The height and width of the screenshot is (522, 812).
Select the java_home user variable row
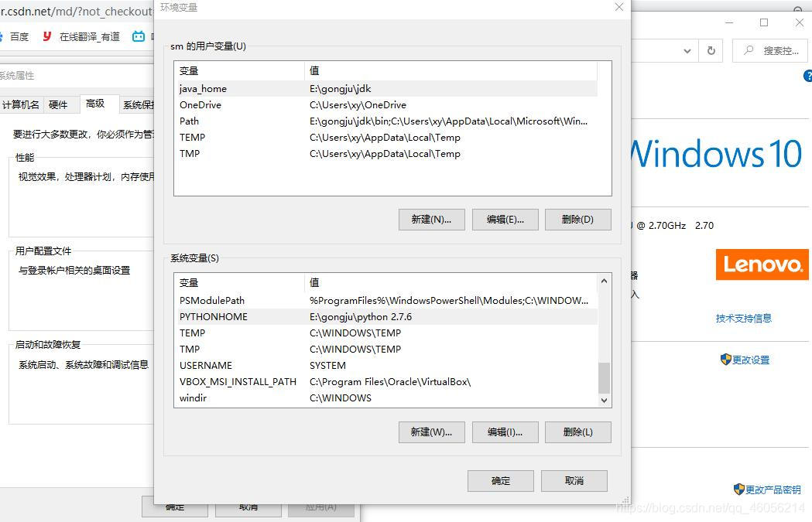(x=310, y=88)
